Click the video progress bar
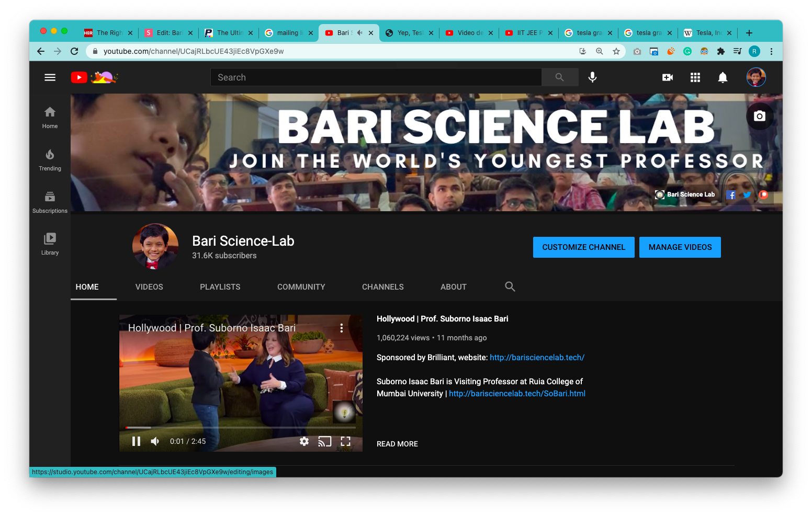812x516 pixels. [x=241, y=428]
